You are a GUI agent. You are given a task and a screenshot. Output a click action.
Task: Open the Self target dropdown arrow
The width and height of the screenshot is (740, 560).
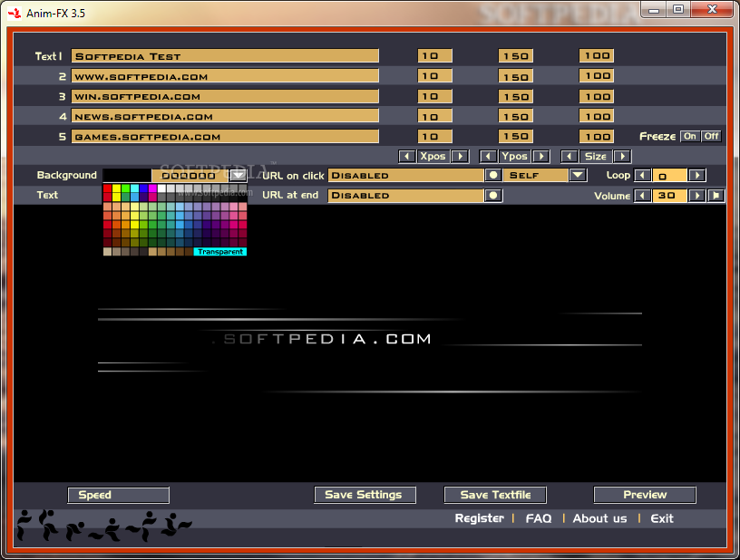579,176
